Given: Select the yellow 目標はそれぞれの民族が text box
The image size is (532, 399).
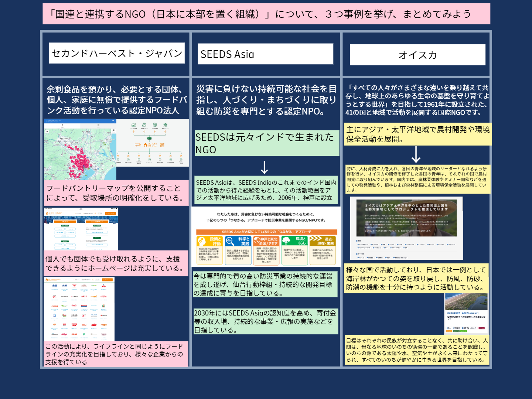Looking at the screenshot, I should 417,350.
